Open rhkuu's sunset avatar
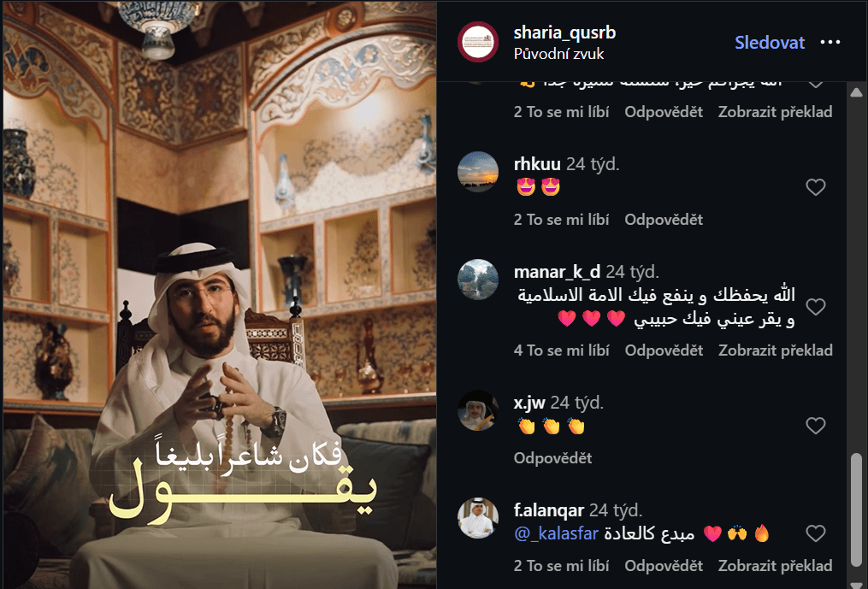Image resolution: width=868 pixels, height=589 pixels. (x=478, y=172)
